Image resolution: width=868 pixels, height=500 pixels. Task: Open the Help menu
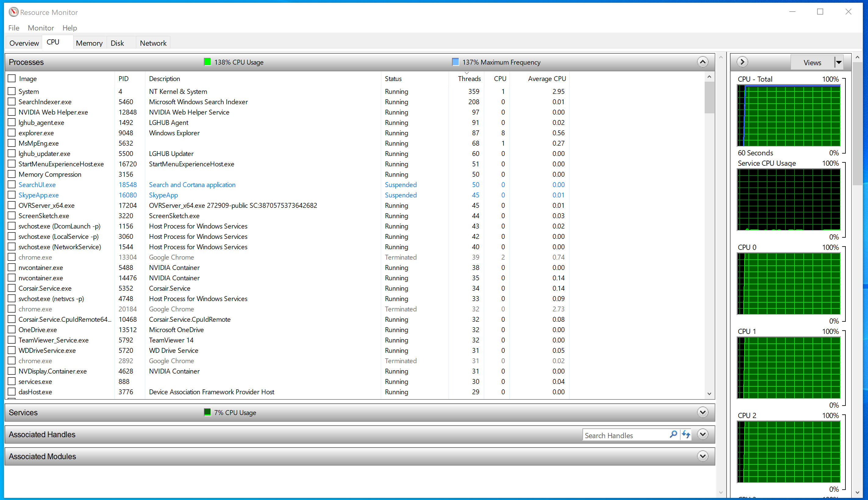pos(70,28)
